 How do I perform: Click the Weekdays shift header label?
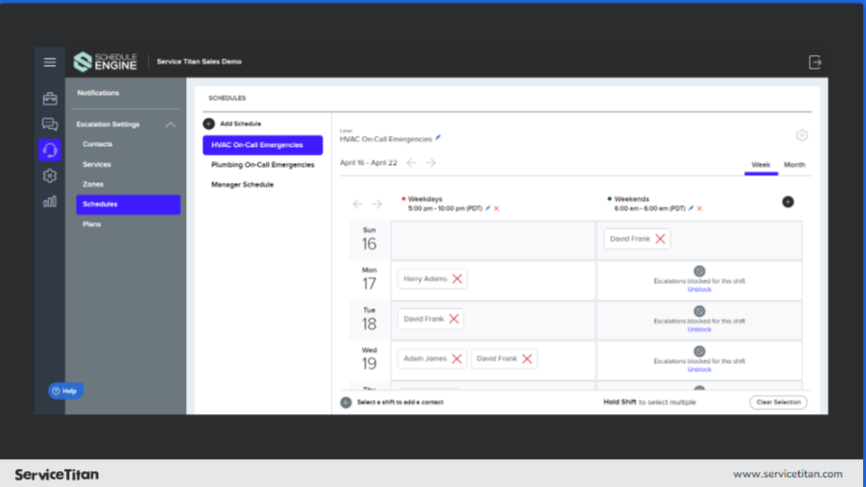pos(425,199)
